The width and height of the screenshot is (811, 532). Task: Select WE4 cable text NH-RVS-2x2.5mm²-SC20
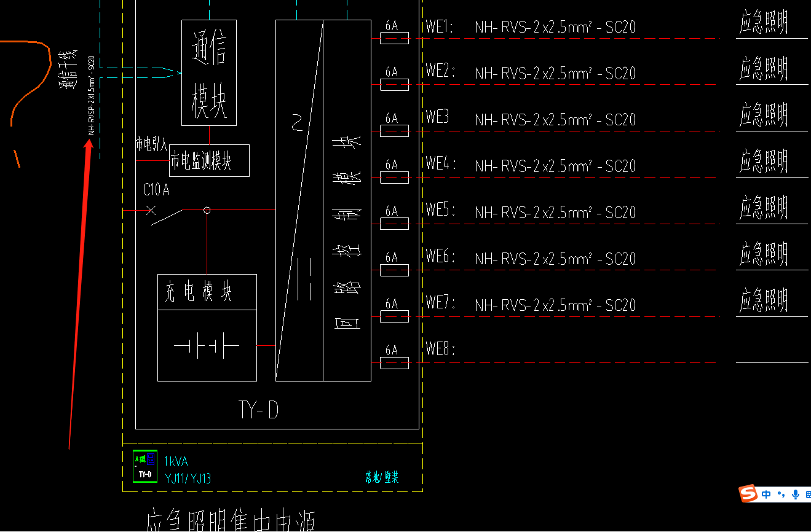(x=555, y=165)
